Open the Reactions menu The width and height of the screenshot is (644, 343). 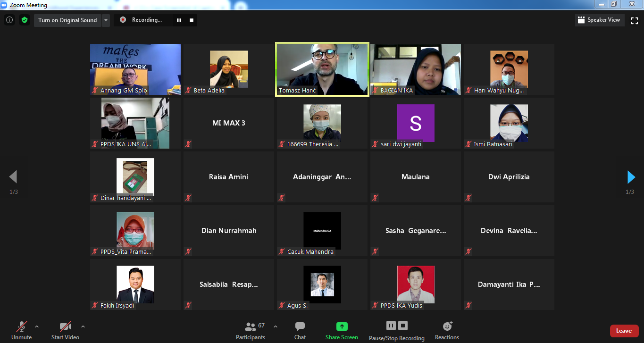pos(447,330)
